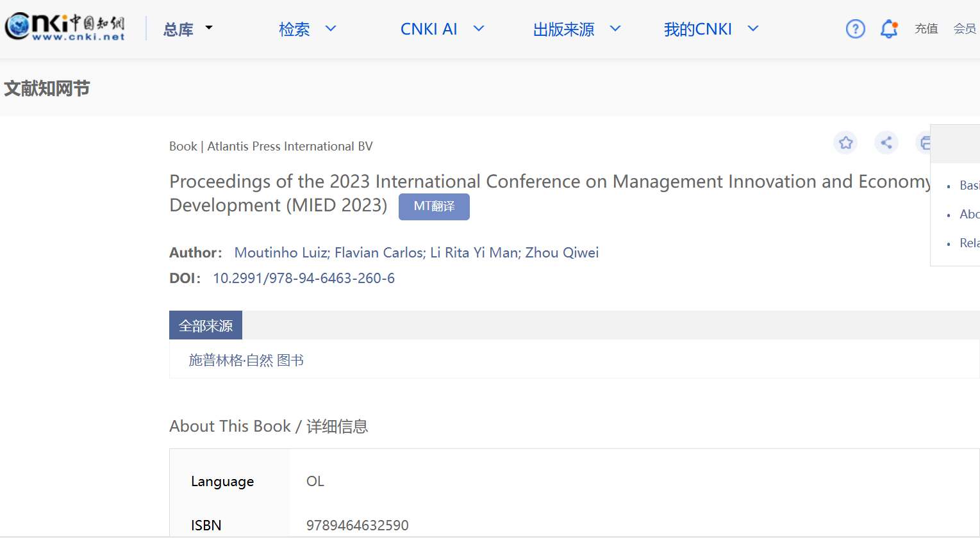Open author Zhou Qiwei link
The image size is (980, 538).
coord(562,253)
